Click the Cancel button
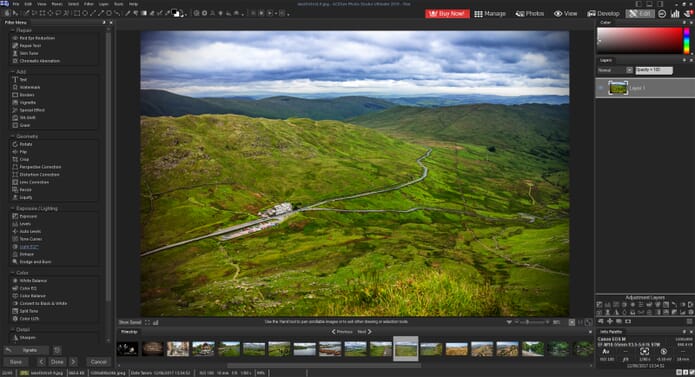This screenshot has width=695, height=377. (98, 362)
